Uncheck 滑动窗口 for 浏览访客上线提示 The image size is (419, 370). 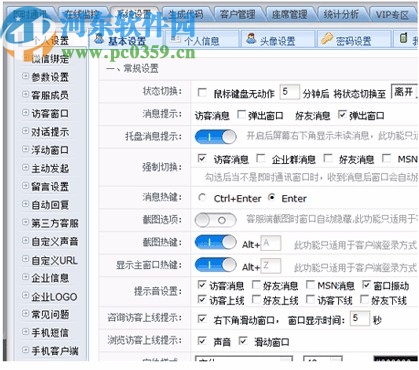tap(243, 341)
